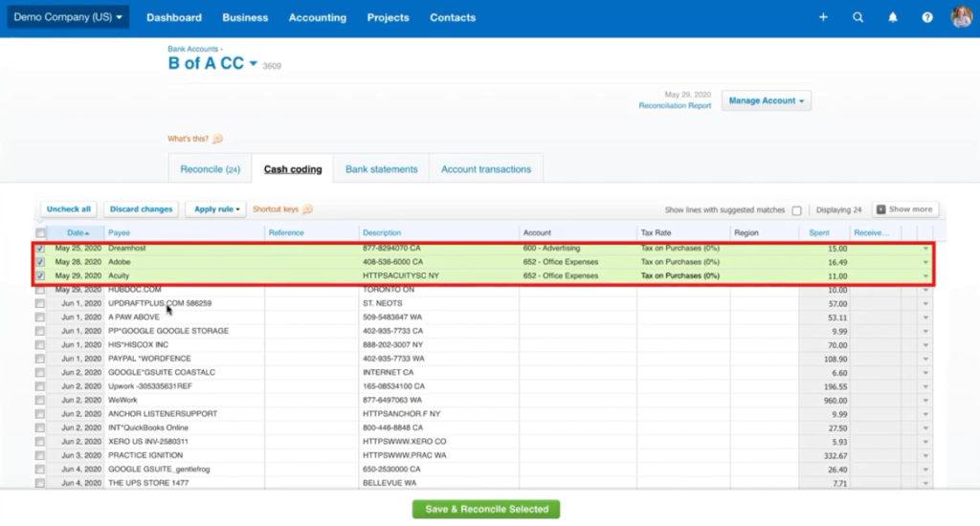This screenshot has width=980, height=526.
Task: Click the Show more button
Action: pos(904,209)
